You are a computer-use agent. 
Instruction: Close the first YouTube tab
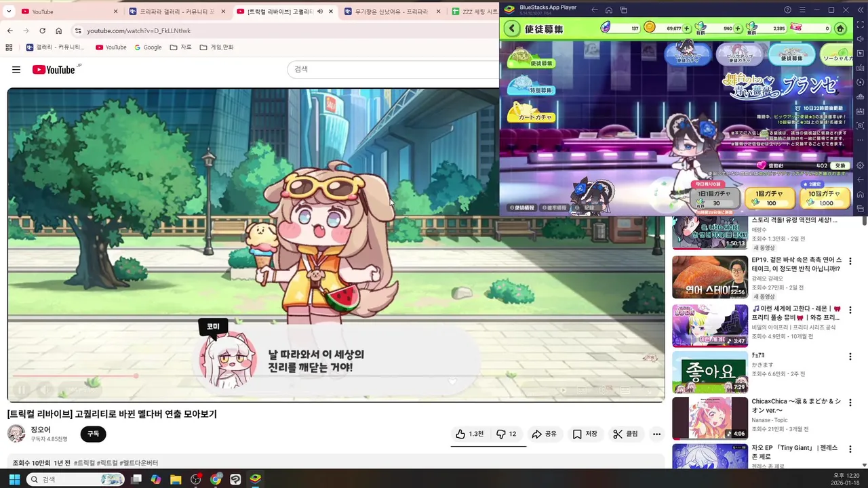(x=115, y=12)
